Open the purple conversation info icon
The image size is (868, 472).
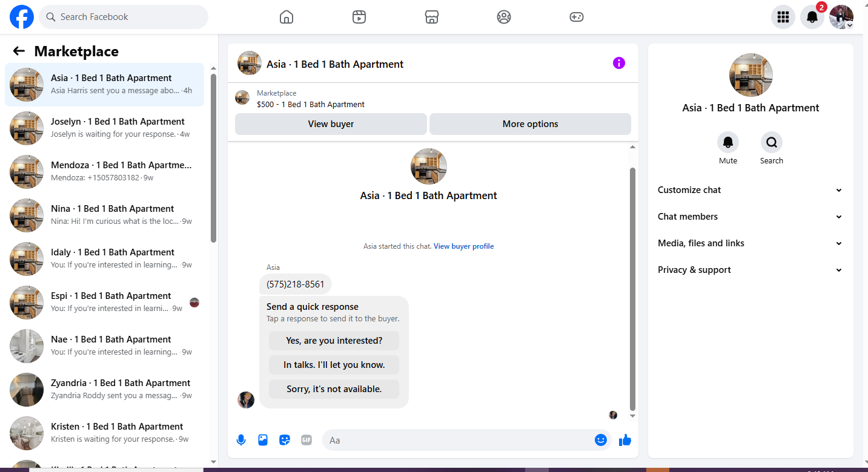(618, 63)
